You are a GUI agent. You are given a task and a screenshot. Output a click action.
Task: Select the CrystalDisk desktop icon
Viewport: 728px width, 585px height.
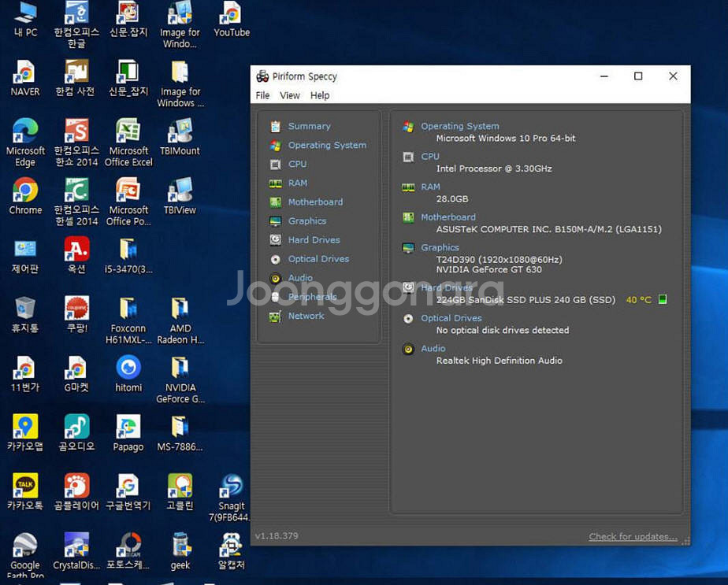(x=76, y=552)
